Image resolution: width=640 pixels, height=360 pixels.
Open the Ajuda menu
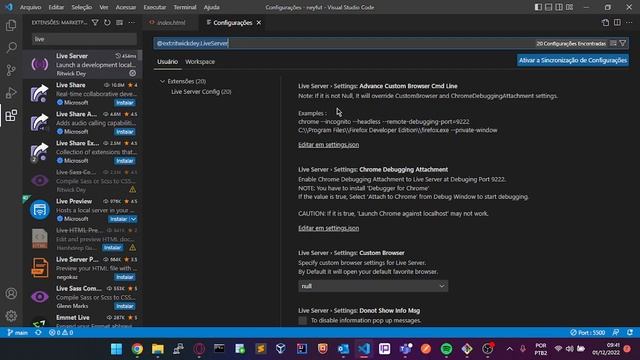(211, 7)
